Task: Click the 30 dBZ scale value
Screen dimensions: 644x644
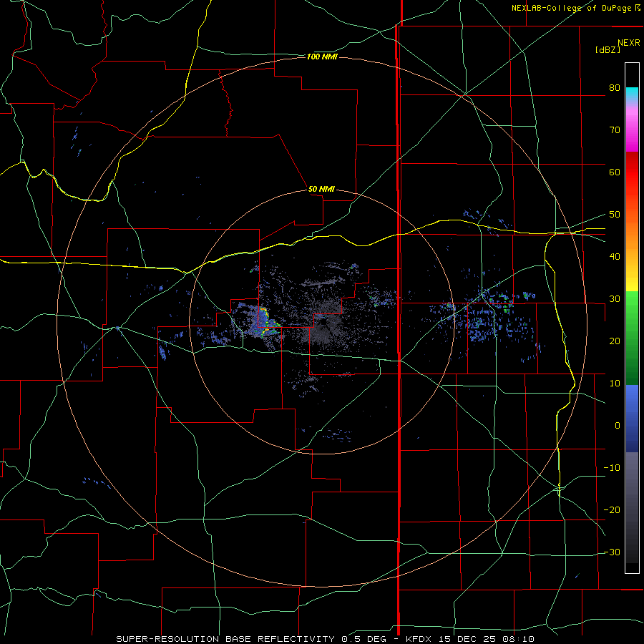Action: pyautogui.click(x=615, y=299)
